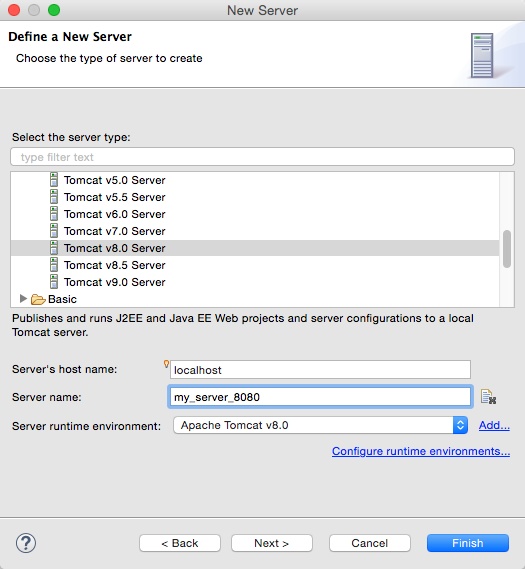Click the Tomcat v7.0 Server icon
525x569 pixels.
coord(54,231)
